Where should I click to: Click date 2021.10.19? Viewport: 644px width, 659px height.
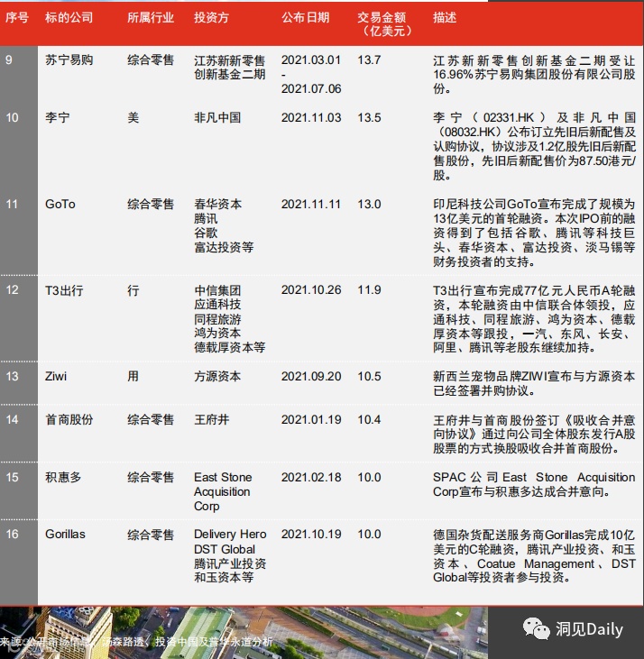[311, 535]
